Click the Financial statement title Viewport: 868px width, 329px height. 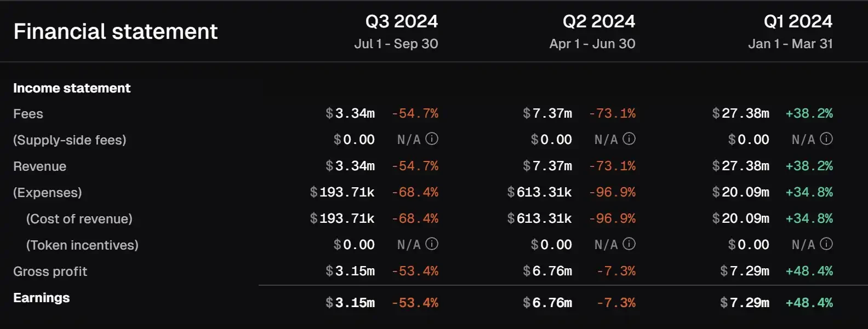click(115, 31)
